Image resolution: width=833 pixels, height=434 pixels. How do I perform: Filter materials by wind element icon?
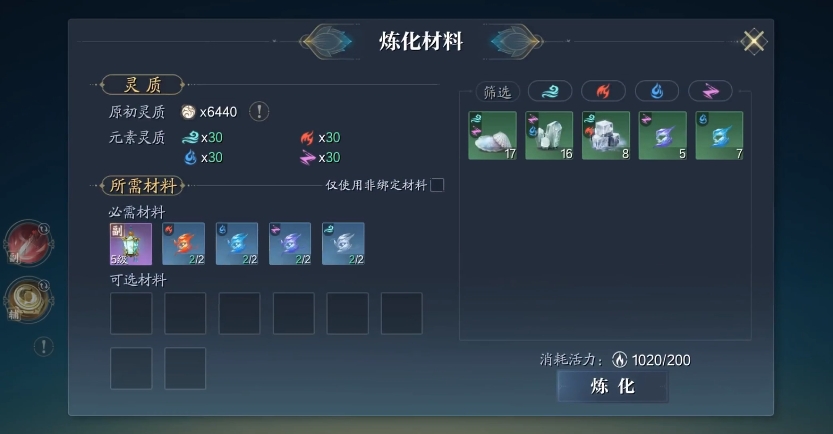[x=550, y=91]
